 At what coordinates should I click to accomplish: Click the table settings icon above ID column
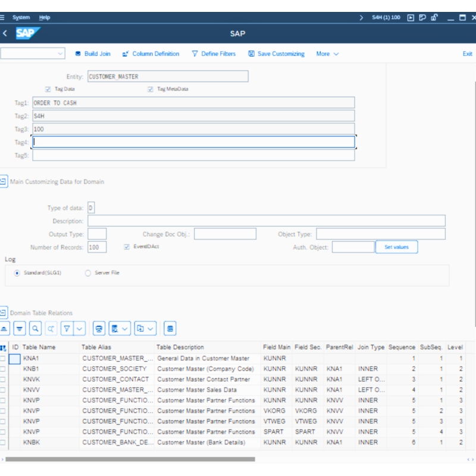click(4, 347)
